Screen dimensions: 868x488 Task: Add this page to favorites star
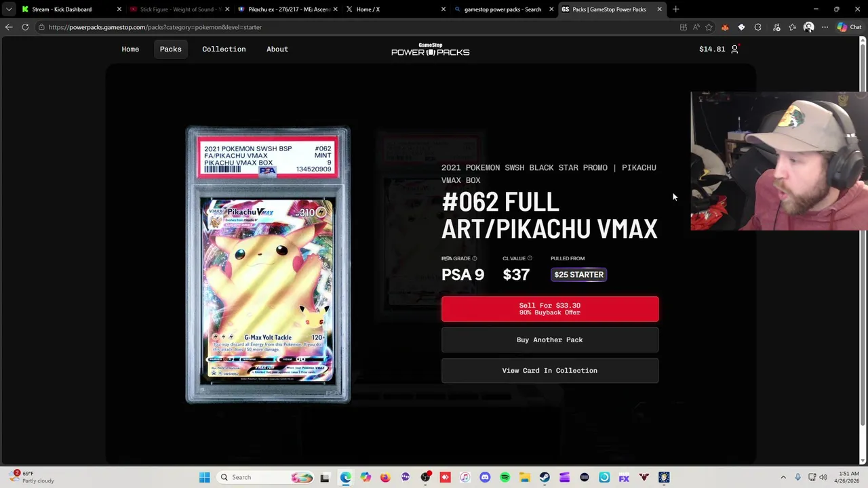point(709,27)
